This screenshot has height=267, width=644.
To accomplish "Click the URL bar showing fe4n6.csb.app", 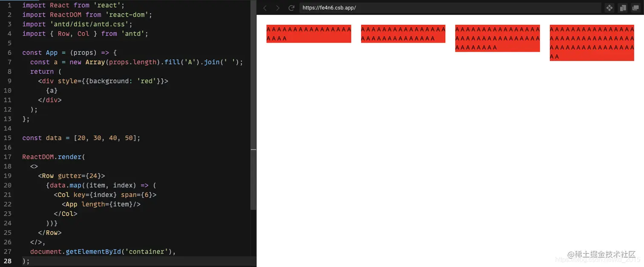I will click(x=450, y=8).
